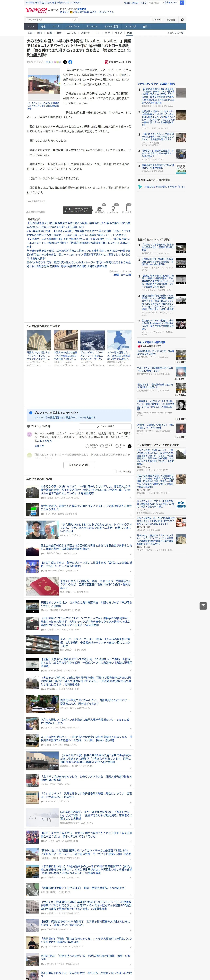
Task: Click the 記事に関する報告 report icon link
Action: click(x=36, y=212)
